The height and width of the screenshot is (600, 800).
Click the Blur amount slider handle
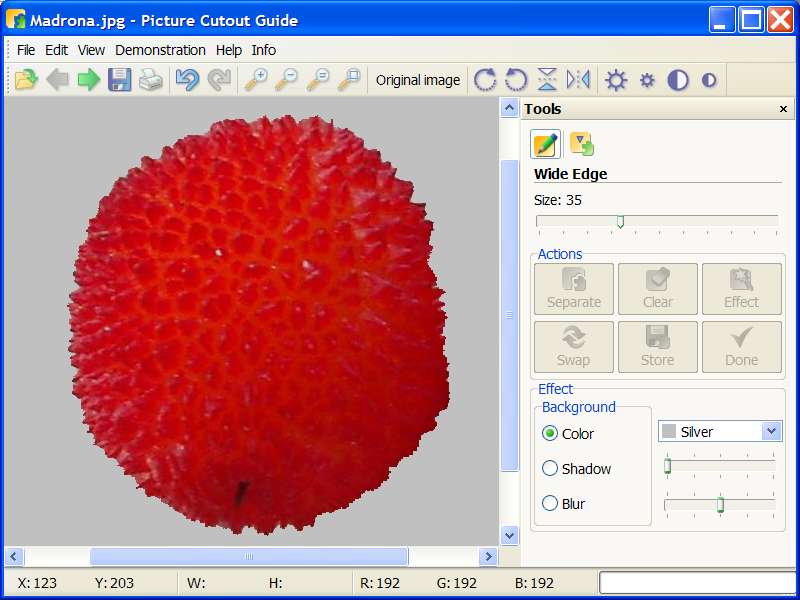pos(720,505)
